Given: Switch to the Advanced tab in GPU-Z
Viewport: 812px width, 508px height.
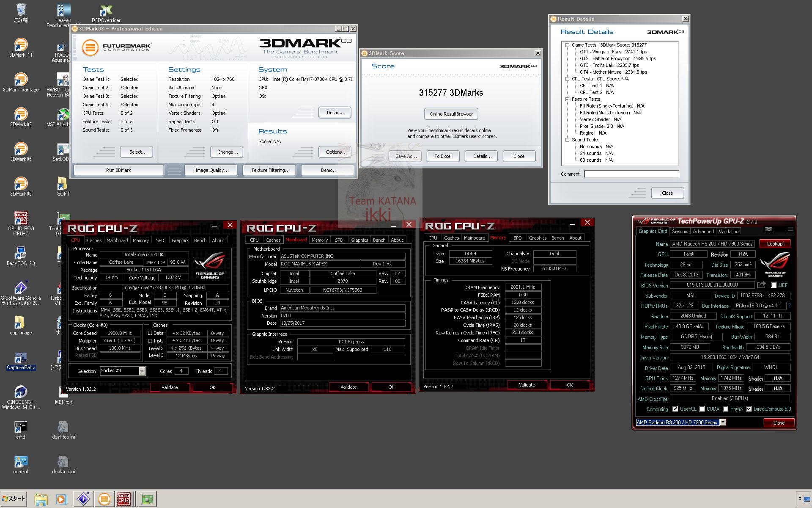Looking at the screenshot, I should pyautogui.click(x=703, y=232).
